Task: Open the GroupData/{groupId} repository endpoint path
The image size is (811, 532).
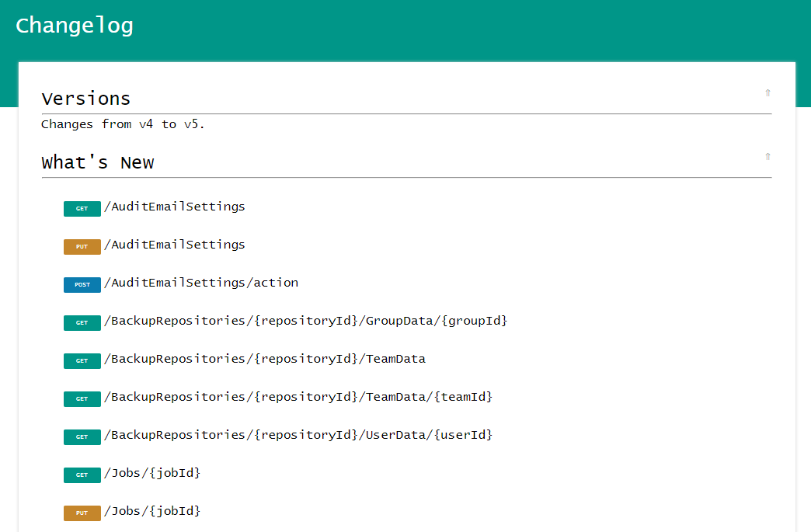Action: (x=305, y=321)
